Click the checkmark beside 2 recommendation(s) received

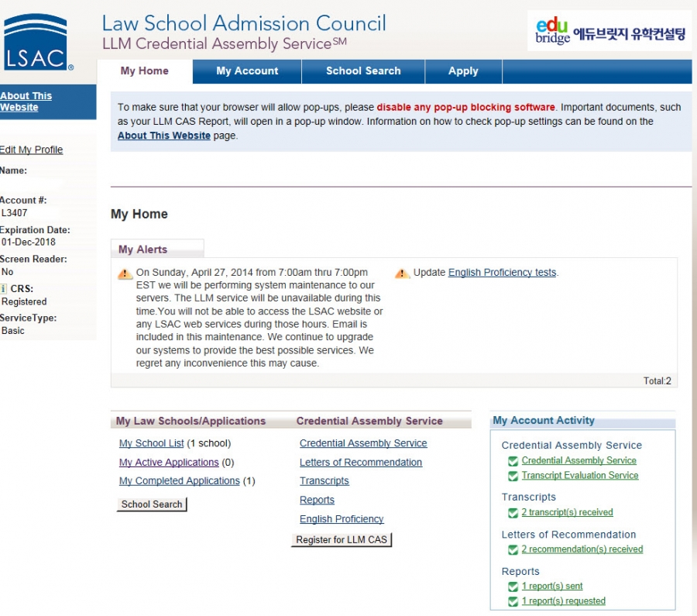coord(513,549)
